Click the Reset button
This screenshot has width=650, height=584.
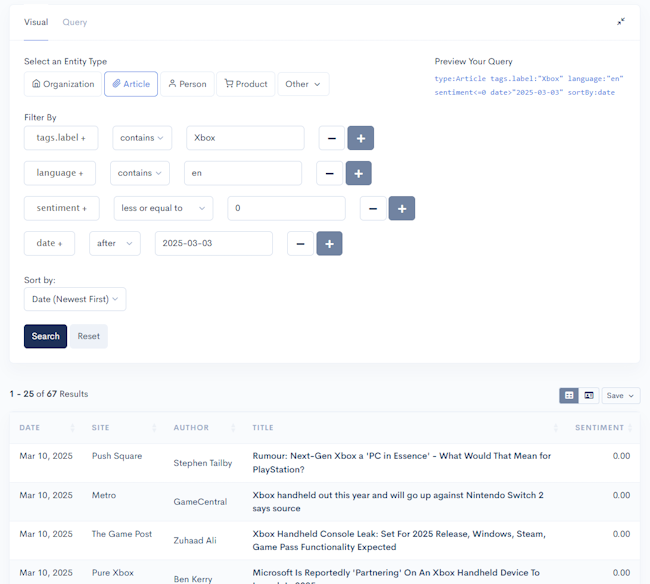(x=89, y=336)
